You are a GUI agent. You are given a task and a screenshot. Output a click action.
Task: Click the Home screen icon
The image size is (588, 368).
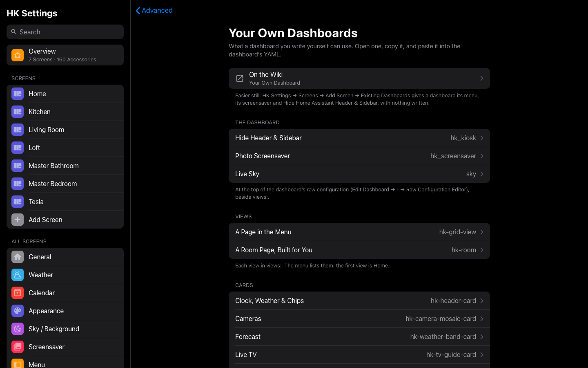pos(18,94)
